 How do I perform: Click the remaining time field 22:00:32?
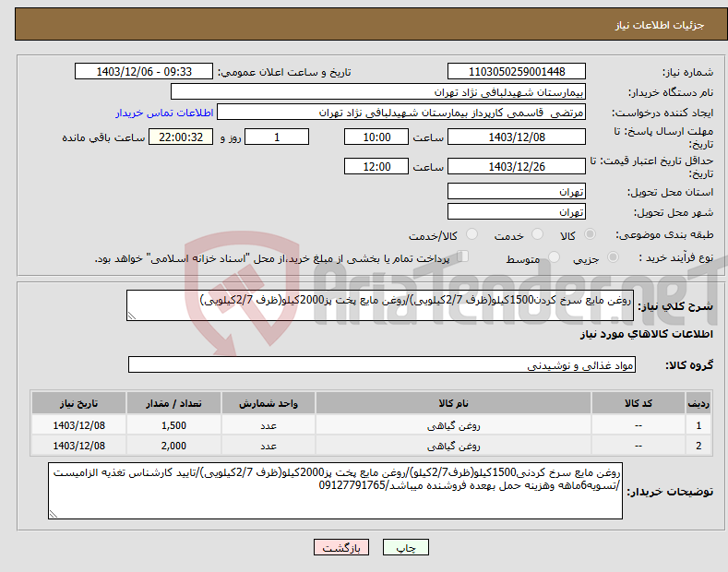pyautogui.click(x=181, y=137)
